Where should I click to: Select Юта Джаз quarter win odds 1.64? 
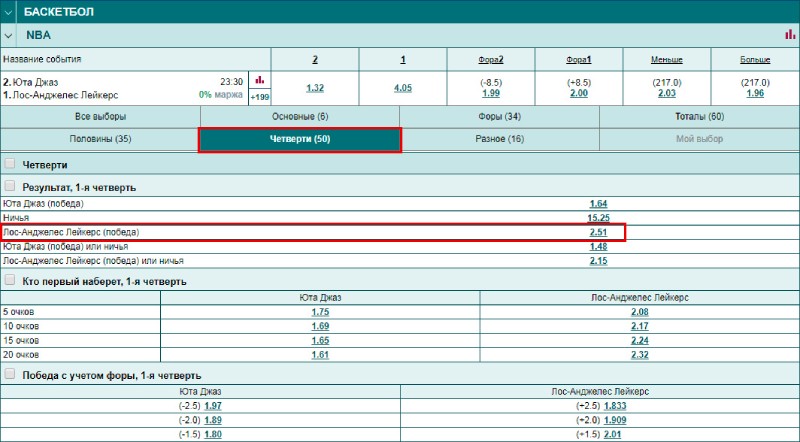click(598, 204)
